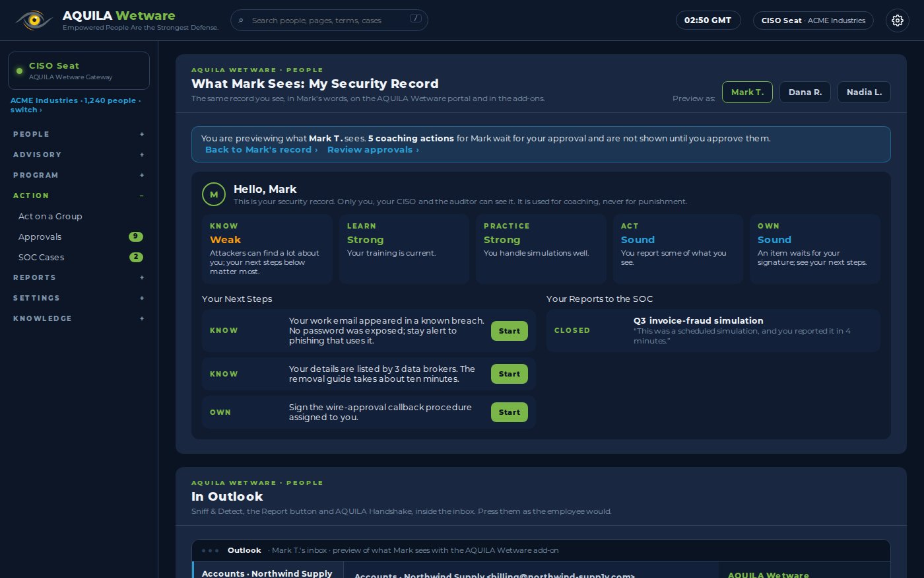The image size is (924, 578).
Task: Click the CISO Seat ACME Industries pill
Action: [x=813, y=20]
